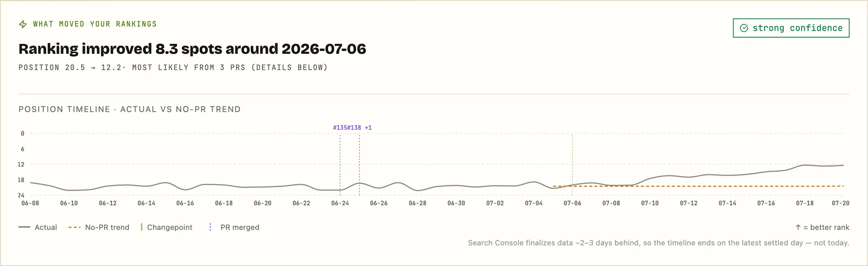Image resolution: width=868 pixels, height=266 pixels.
Task: Click the 'WHAT MOVED YOUR RANKINGS' label
Action: pyautogui.click(x=95, y=24)
